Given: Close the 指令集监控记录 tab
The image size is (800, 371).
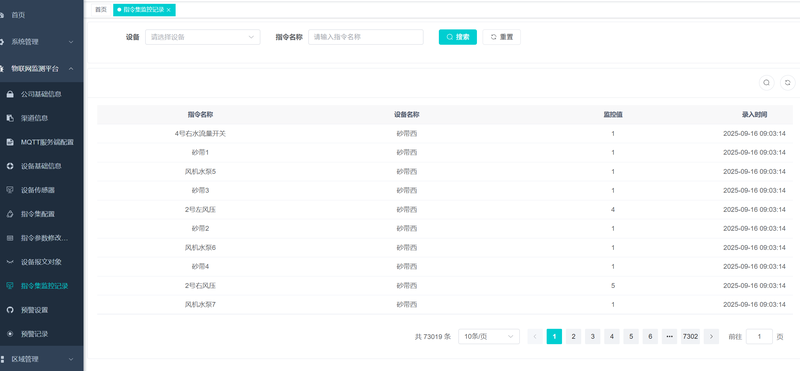Looking at the screenshot, I should click(168, 10).
